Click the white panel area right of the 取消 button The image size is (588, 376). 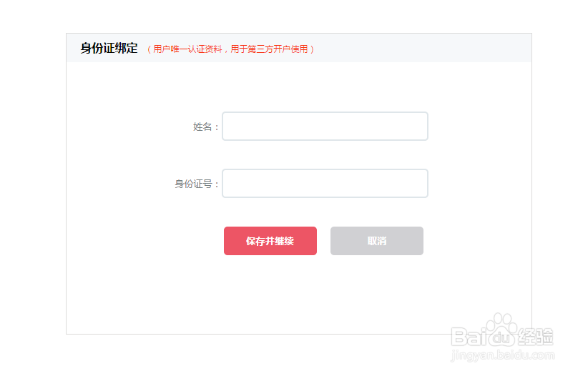tap(476, 241)
